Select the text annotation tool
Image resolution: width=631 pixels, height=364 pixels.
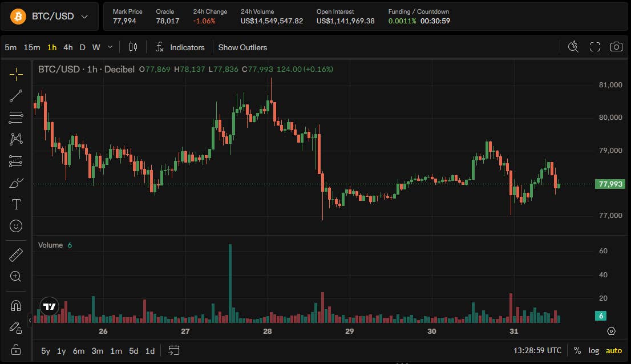point(16,204)
